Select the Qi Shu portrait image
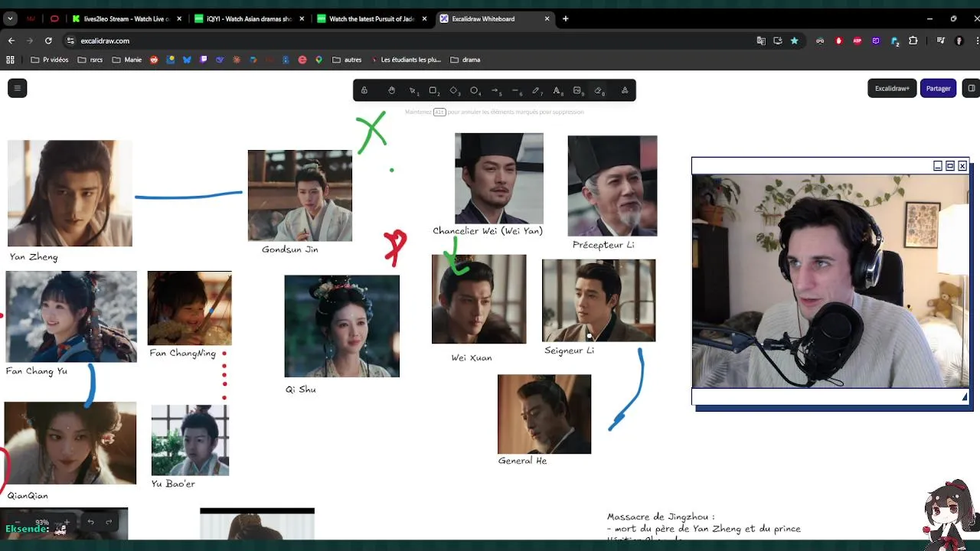This screenshot has height=551, width=980. [x=342, y=326]
